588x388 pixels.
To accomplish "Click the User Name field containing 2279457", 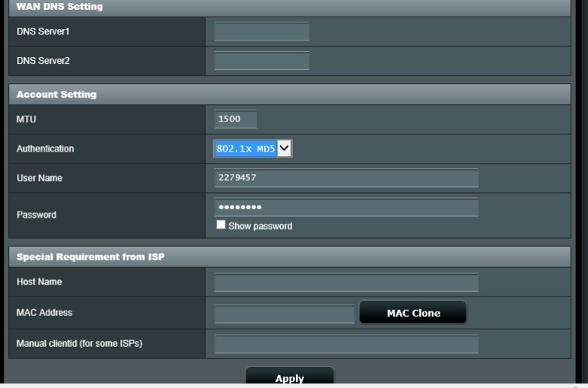I will click(346, 178).
